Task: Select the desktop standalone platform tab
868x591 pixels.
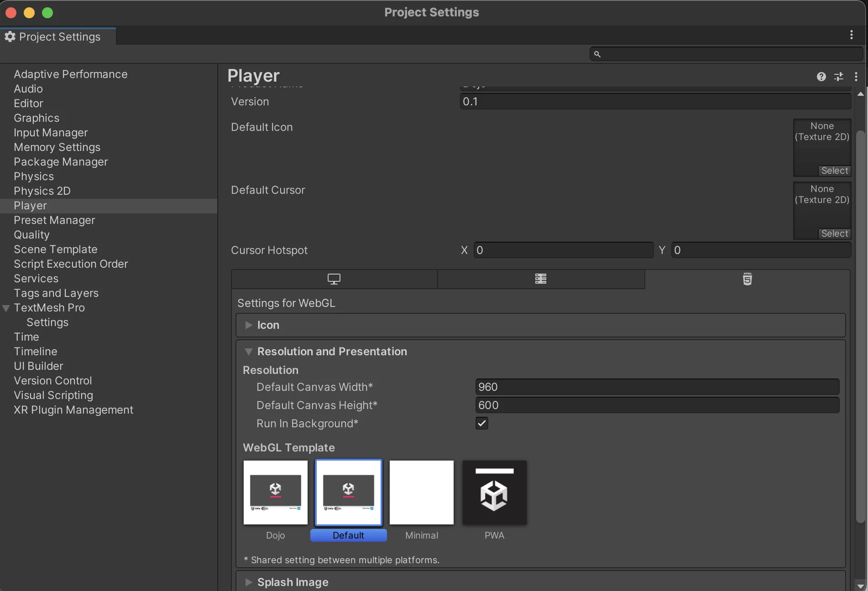Action: pyautogui.click(x=334, y=279)
